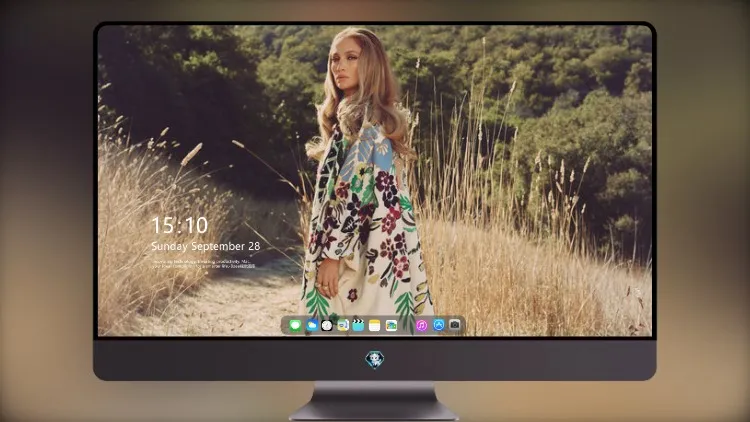Image resolution: width=750 pixels, height=422 pixels.
Task: Open the Photos gallery dock icon
Action: (391, 326)
